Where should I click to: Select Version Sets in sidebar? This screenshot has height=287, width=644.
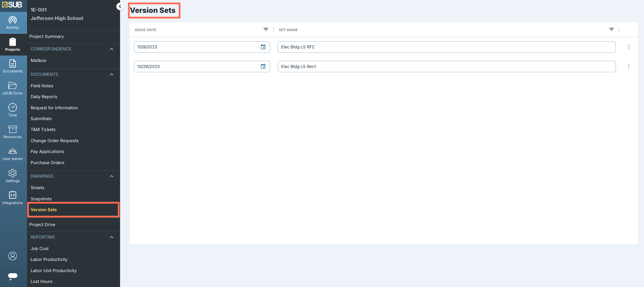click(44, 210)
